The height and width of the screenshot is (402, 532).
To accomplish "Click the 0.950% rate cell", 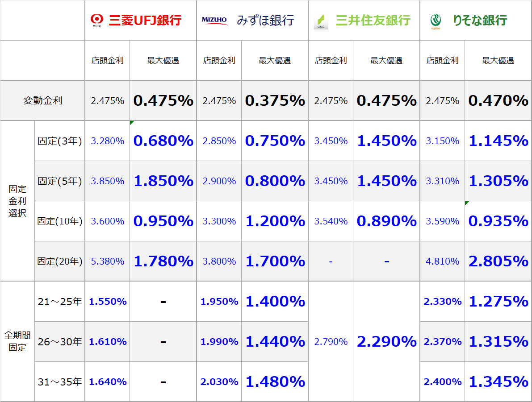I will pyautogui.click(x=163, y=221).
